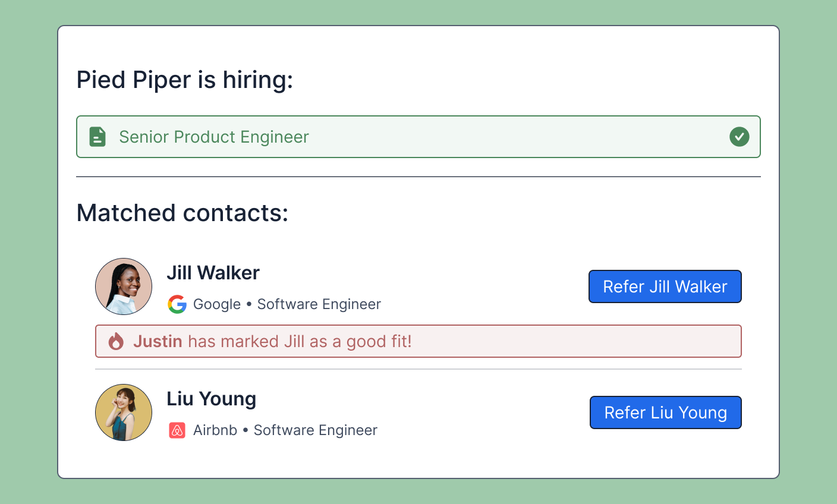Image resolution: width=837 pixels, height=504 pixels.
Task: Click the "Matched contacts" heading
Action: click(x=182, y=213)
